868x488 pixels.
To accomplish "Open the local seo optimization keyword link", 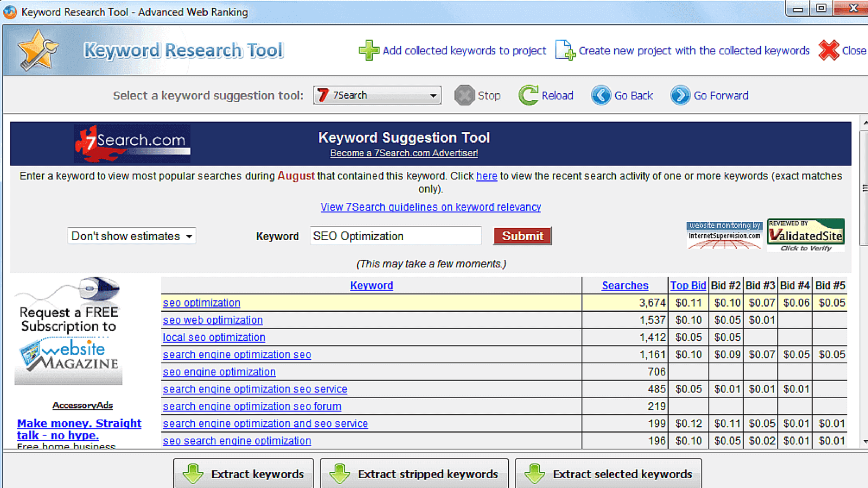I will [x=214, y=337].
